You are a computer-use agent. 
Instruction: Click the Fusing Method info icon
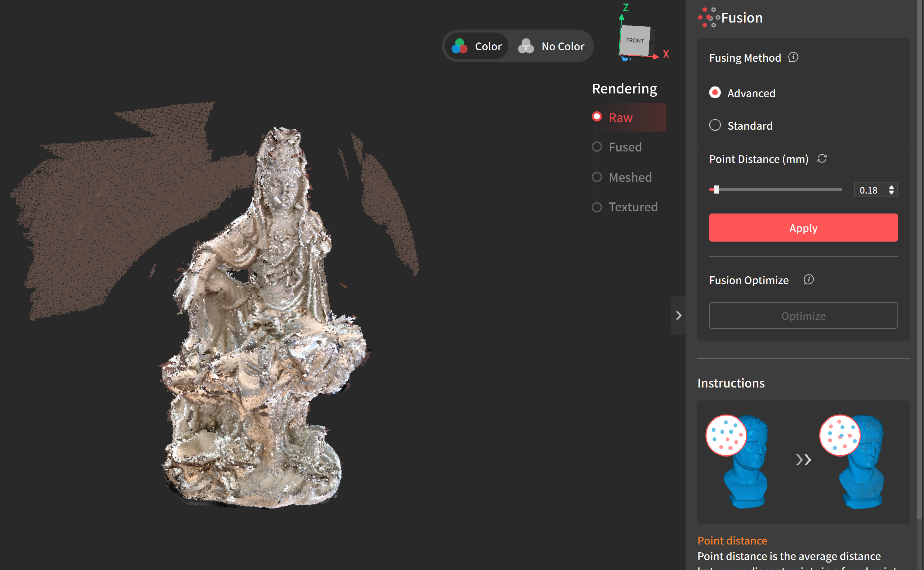click(x=793, y=57)
